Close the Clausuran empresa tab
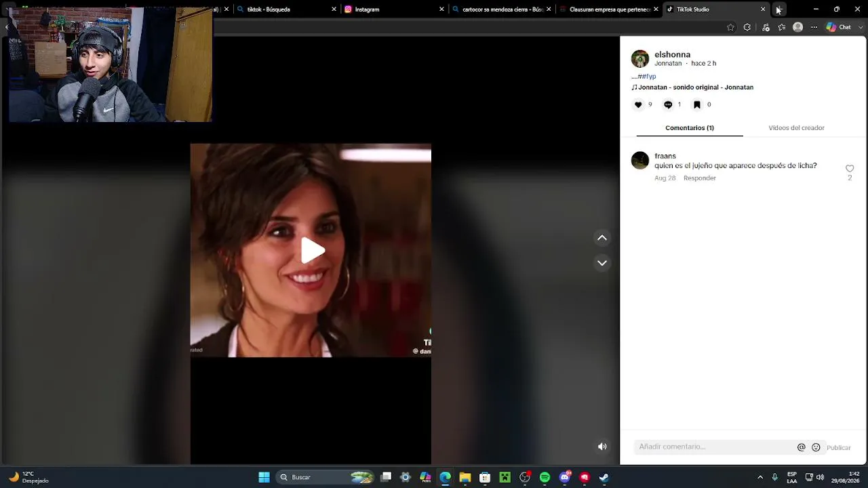Image resolution: width=868 pixels, height=488 pixels. click(656, 9)
